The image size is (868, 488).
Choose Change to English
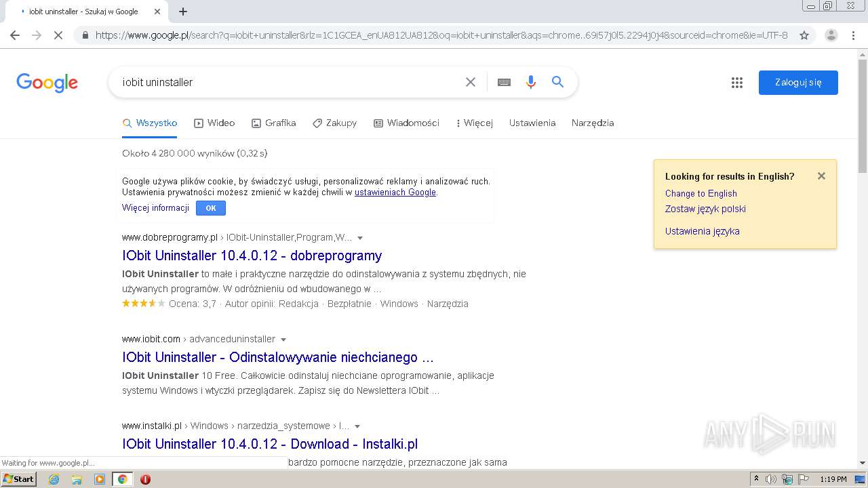tap(701, 193)
